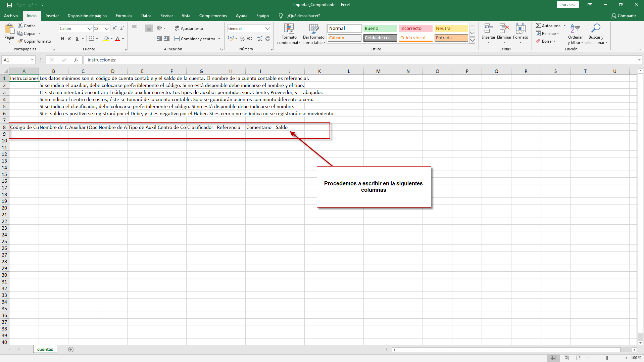Toggle Bold formatting (N)
Image resolution: width=644 pixels, height=362 pixels.
coord(62,39)
